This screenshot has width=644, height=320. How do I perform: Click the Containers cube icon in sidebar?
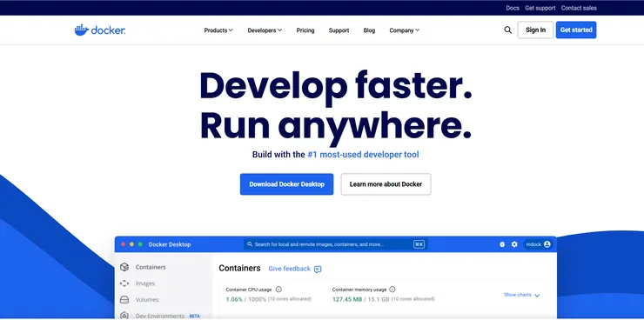(x=124, y=267)
